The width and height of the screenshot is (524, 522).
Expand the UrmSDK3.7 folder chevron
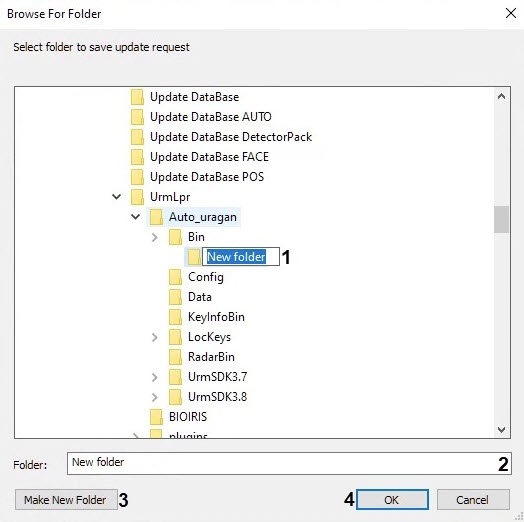tap(154, 377)
